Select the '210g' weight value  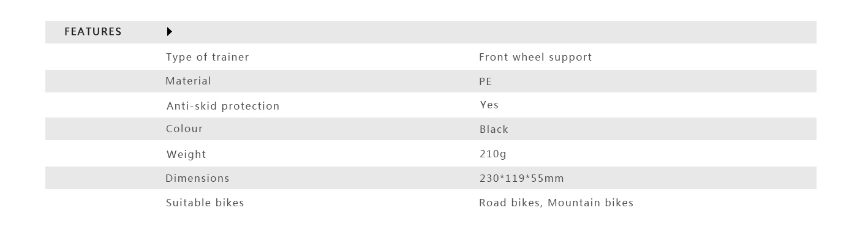click(x=493, y=154)
